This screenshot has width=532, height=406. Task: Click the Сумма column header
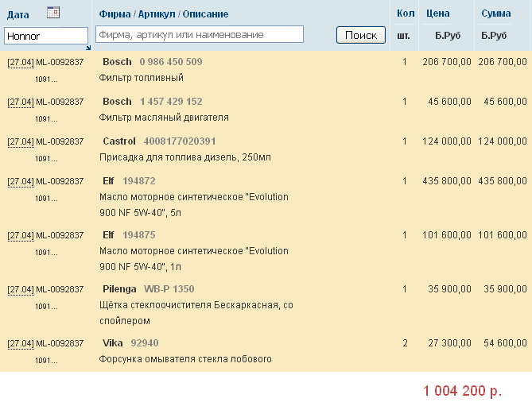[x=495, y=14]
